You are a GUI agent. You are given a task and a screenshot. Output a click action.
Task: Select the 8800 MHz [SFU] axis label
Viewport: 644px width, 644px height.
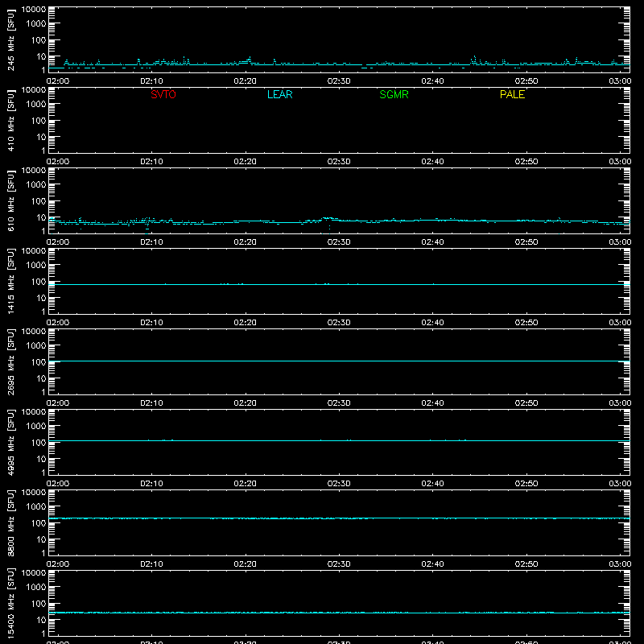[x=10, y=522]
